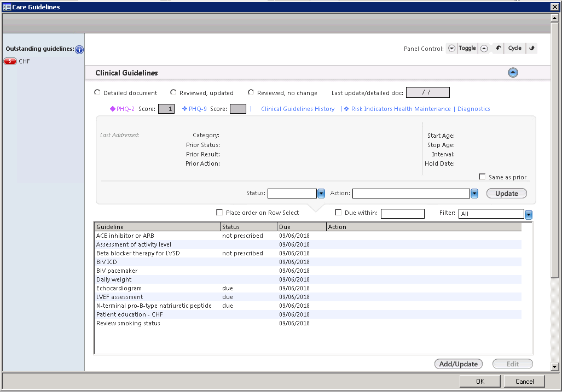Open the PHQ-2 link
This screenshot has width=562, height=392.
125,109
